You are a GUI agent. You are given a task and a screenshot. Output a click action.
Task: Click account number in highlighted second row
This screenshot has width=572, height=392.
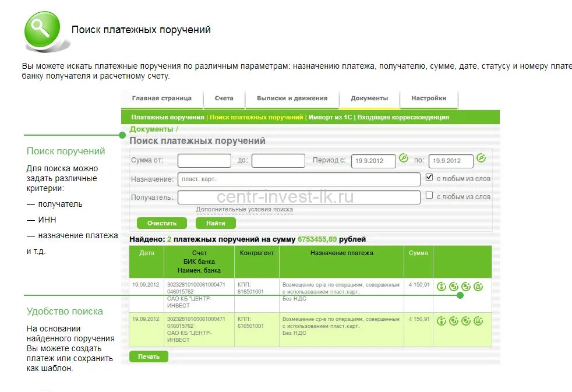click(x=196, y=319)
